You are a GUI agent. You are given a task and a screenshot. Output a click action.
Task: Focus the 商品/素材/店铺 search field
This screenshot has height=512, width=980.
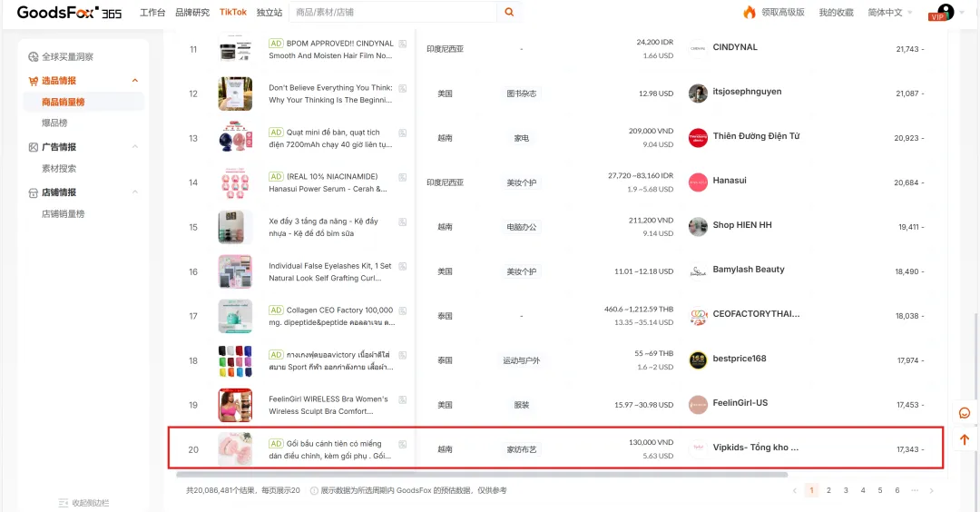click(394, 13)
